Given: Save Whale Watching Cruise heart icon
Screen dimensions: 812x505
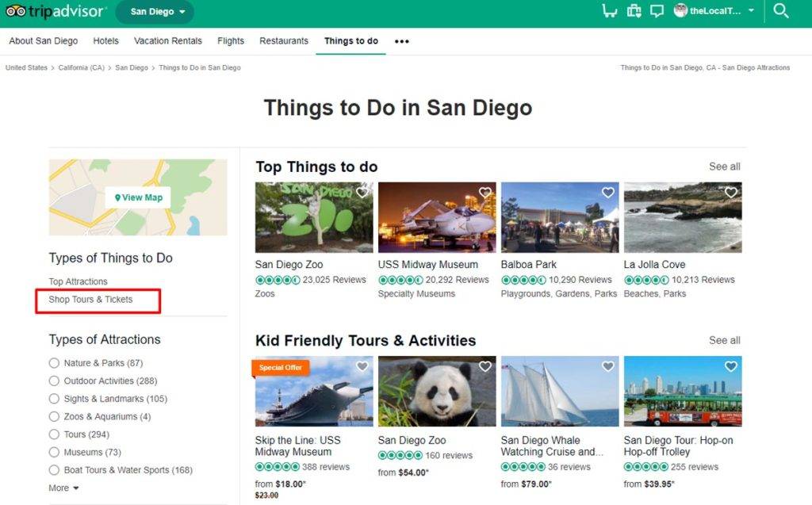Looking at the screenshot, I should tap(608, 366).
